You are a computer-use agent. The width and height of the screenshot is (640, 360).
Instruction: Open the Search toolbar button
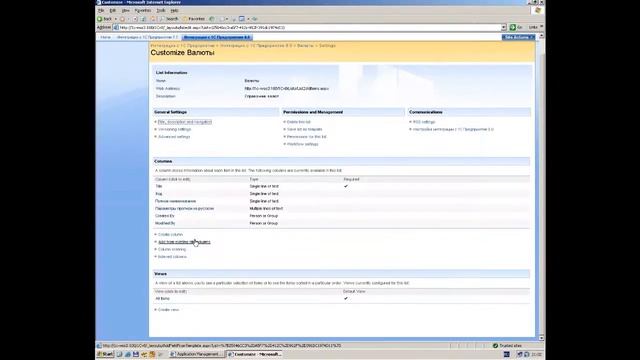pos(169,19)
